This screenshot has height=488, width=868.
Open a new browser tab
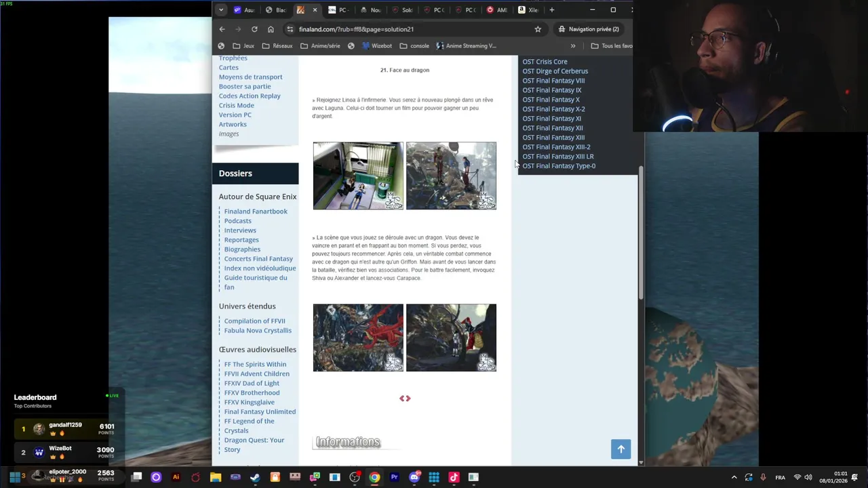point(552,10)
